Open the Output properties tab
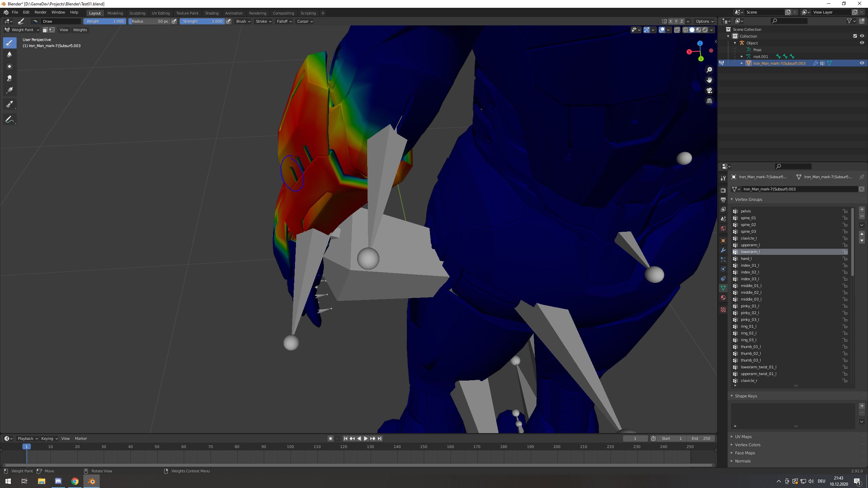 pos(723,200)
